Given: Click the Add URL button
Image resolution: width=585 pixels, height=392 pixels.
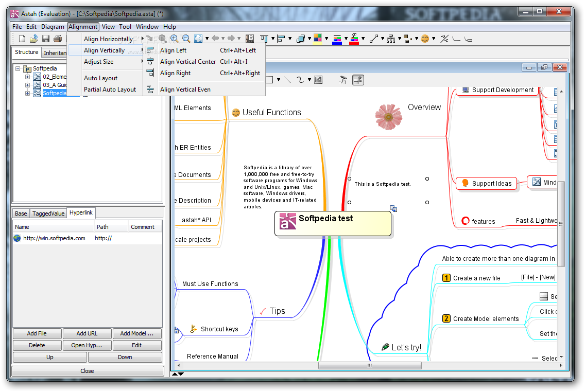Looking at the screenshot, I should click(87, 333).
